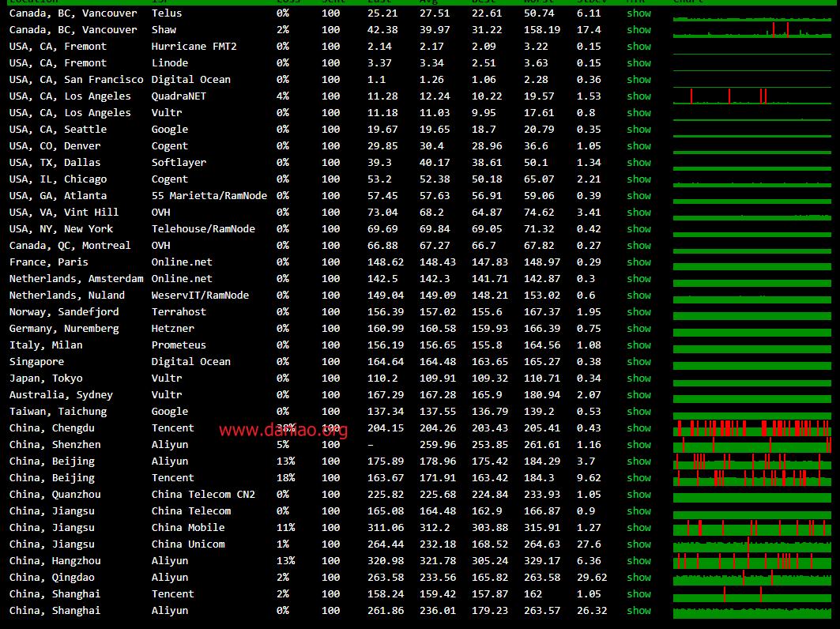
Task: Click latency chart for Chengdu Tencent row
Action: pyautogui.click(x=752, y=428)
